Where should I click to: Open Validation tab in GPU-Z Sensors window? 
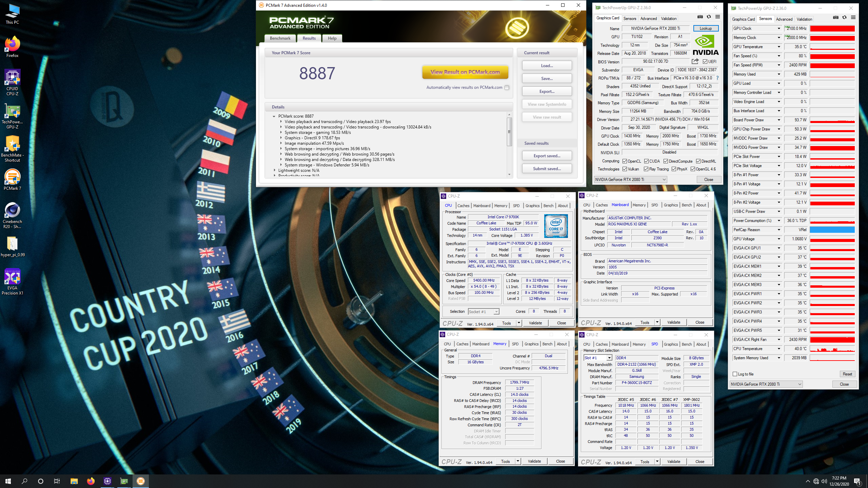click(x=804, y=19)
